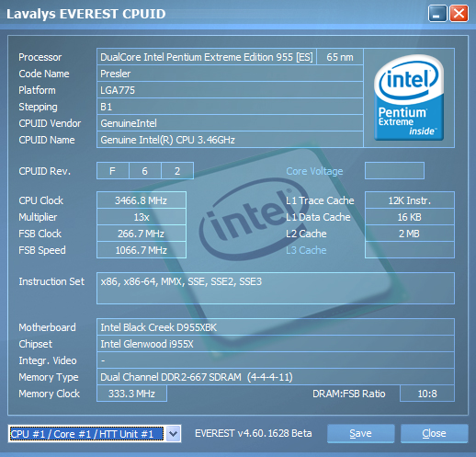476x457 pixels.
Task: Select the CPU #1 / Core #1 combo box
Action: [x=95, y=433]
